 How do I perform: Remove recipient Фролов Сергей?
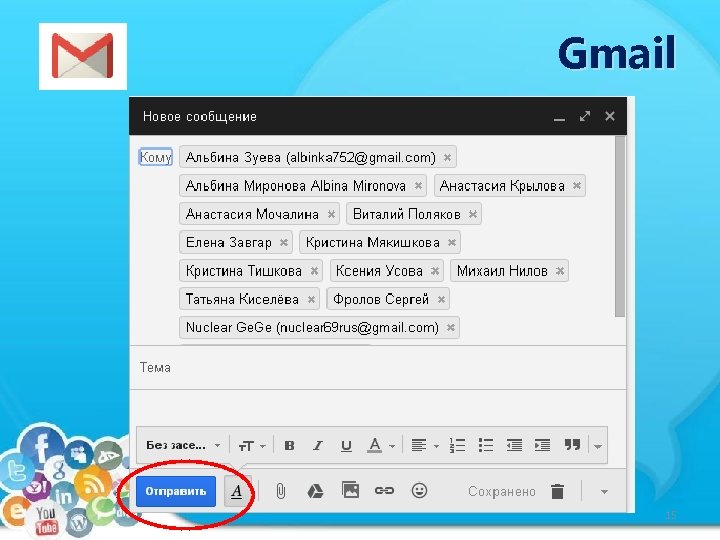click(x=441, y=299)
